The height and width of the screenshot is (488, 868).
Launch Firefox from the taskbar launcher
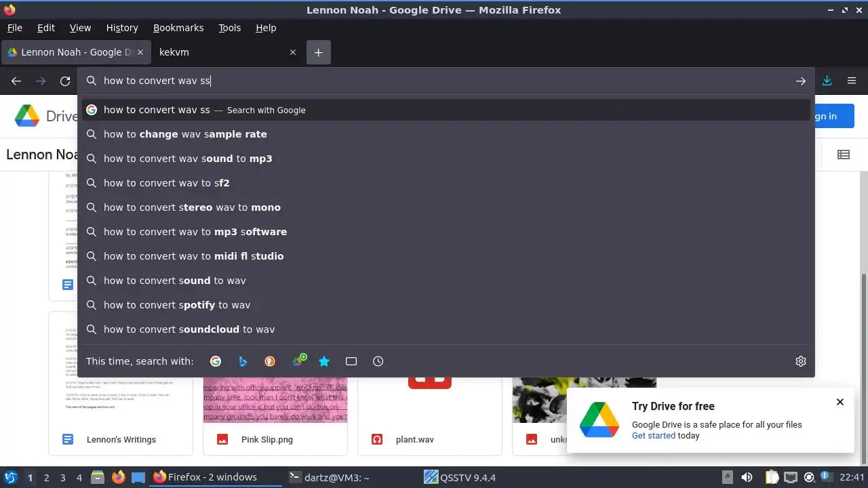[118, 477]
